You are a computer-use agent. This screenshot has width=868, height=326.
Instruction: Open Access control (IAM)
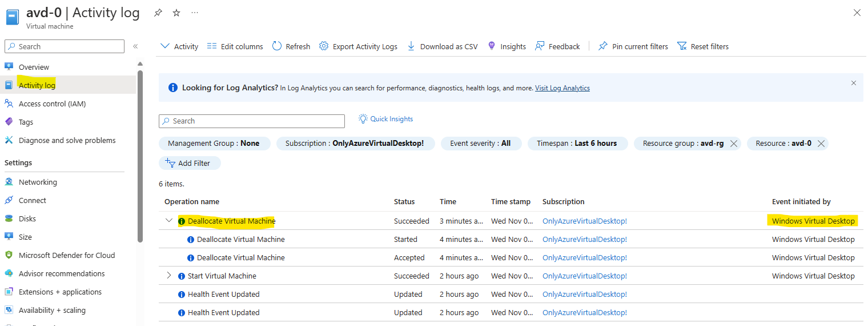click(52, 104)
